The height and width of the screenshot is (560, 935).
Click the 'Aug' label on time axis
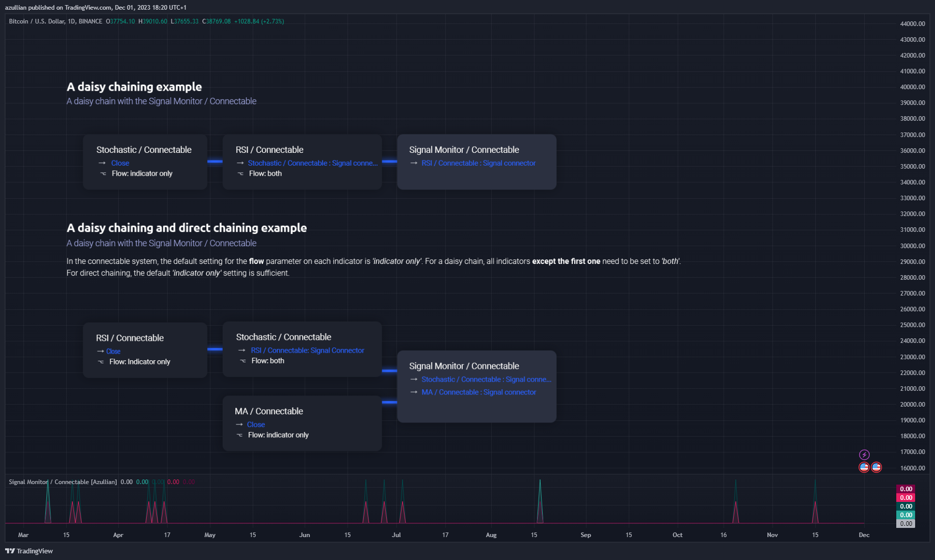[x=491, y=535]
